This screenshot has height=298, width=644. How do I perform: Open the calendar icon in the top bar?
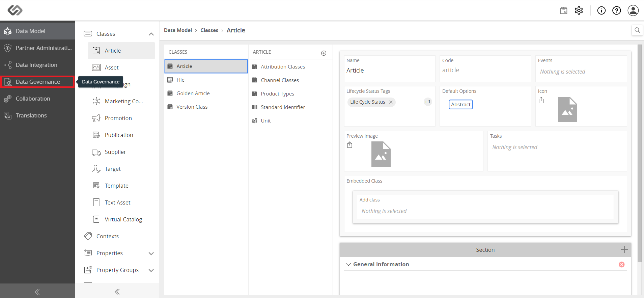(x=564, y=10)
